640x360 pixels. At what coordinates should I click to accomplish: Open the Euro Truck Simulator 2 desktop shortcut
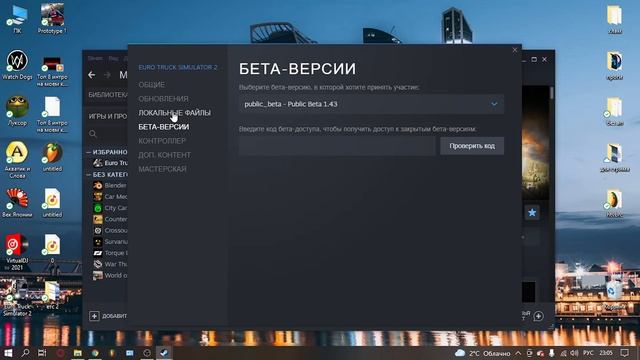point(17,298)
